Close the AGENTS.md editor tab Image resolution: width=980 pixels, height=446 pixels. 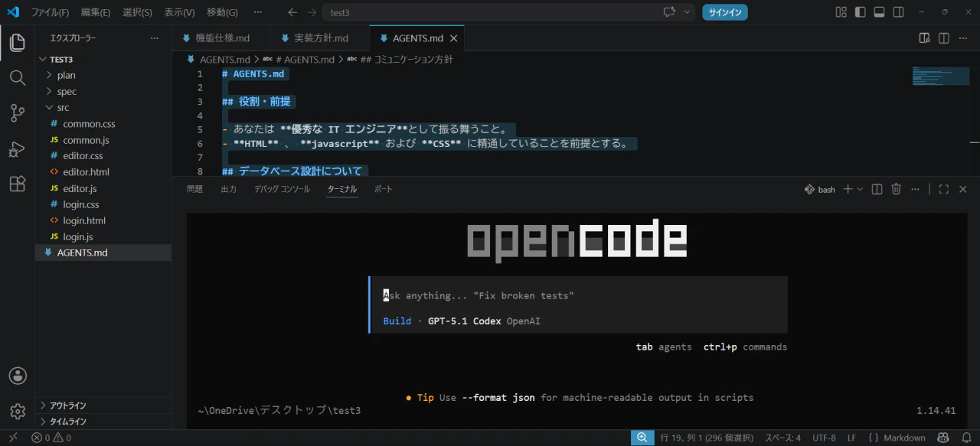[x=453, y=37]
